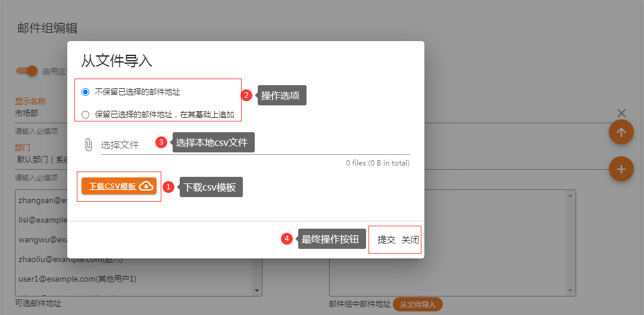
Task: Click the orange up arrow button
Action: [621, 132]
